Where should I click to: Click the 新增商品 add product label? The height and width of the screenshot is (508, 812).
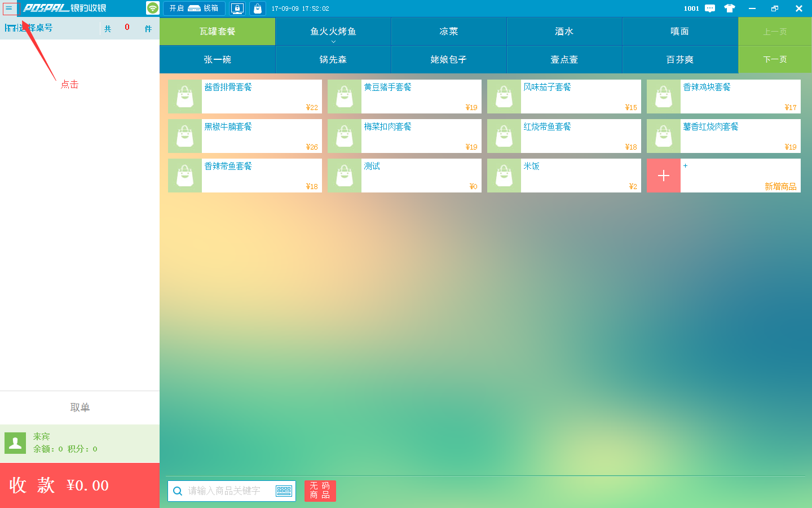(780, 186)
